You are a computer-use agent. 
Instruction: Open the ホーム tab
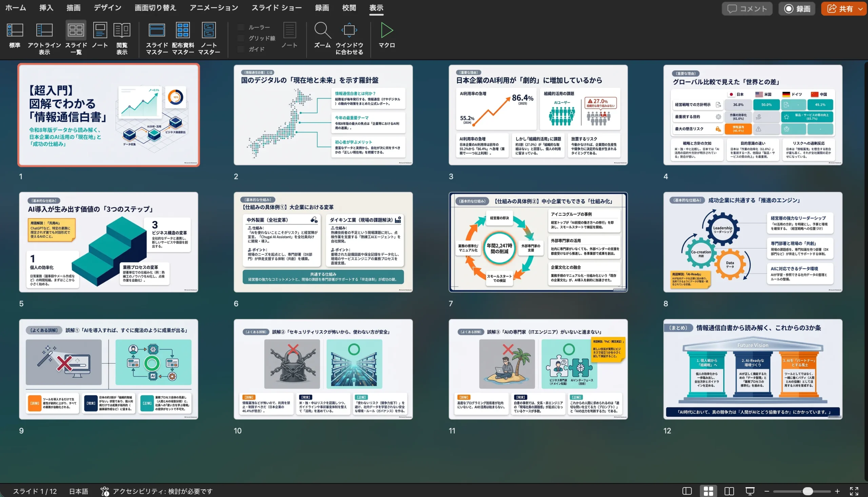point(15,8)
